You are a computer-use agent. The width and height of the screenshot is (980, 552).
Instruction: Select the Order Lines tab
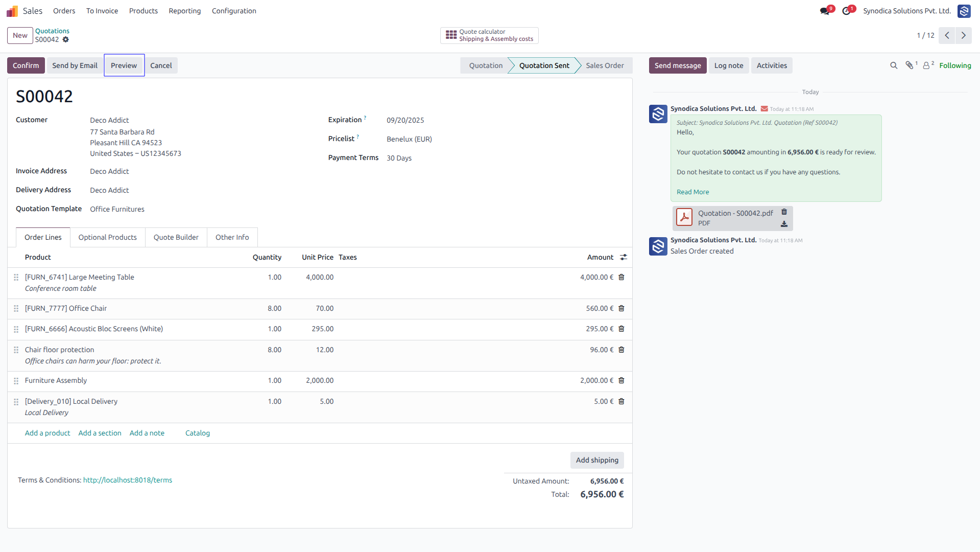[43, 237]
